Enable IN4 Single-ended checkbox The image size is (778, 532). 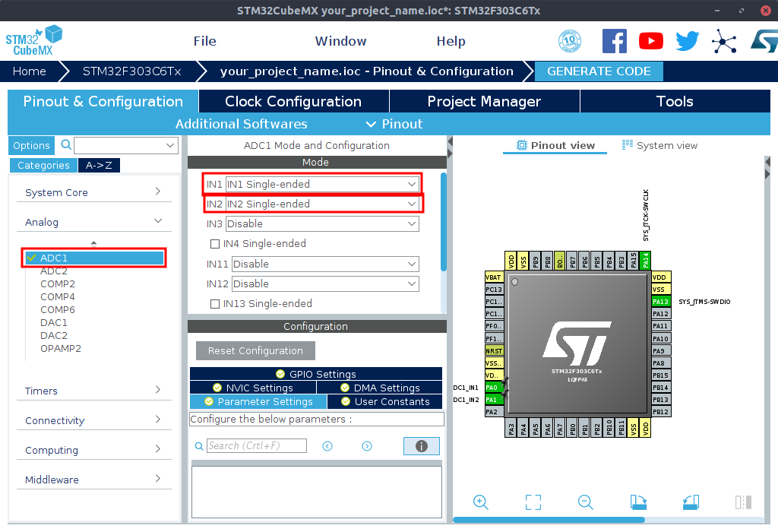pos(215,244)
